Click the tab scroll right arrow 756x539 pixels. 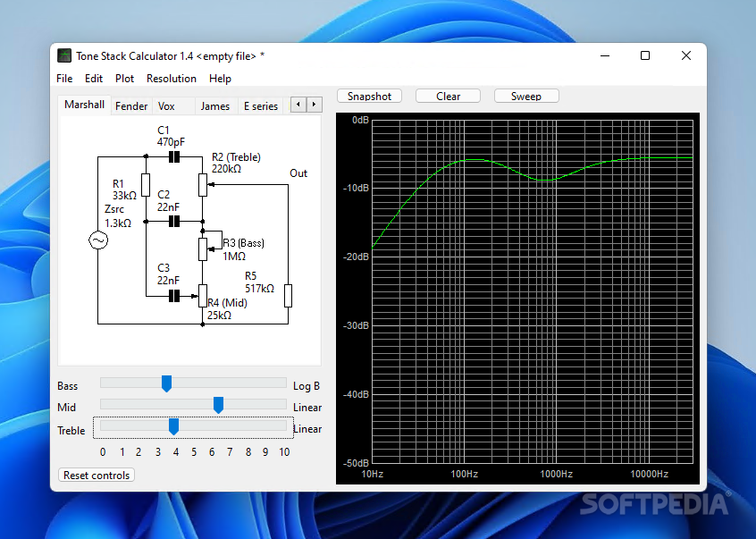[315, 105]
